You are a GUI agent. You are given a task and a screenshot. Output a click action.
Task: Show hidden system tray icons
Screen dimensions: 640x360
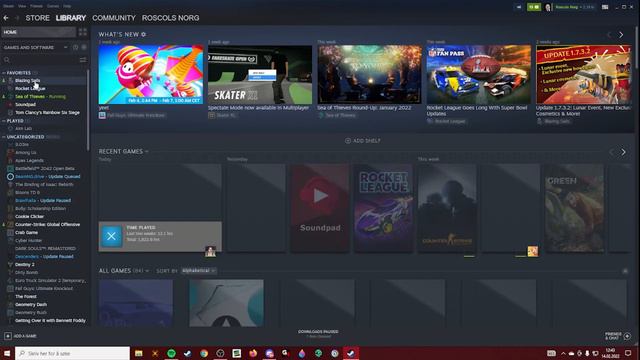[x=563, y=353]
